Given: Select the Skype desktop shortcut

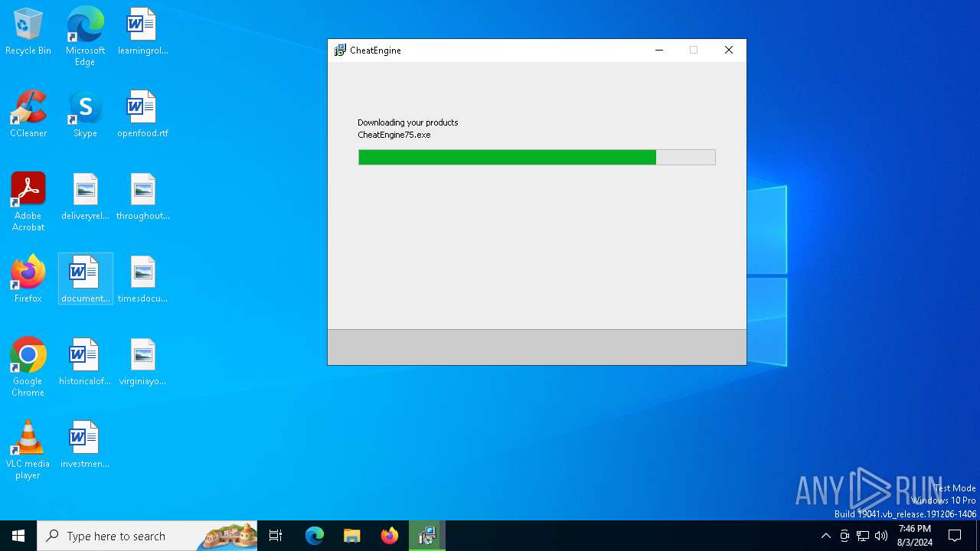Looking at the screenshot, I should pyautogui.click(x=85, y=114).
